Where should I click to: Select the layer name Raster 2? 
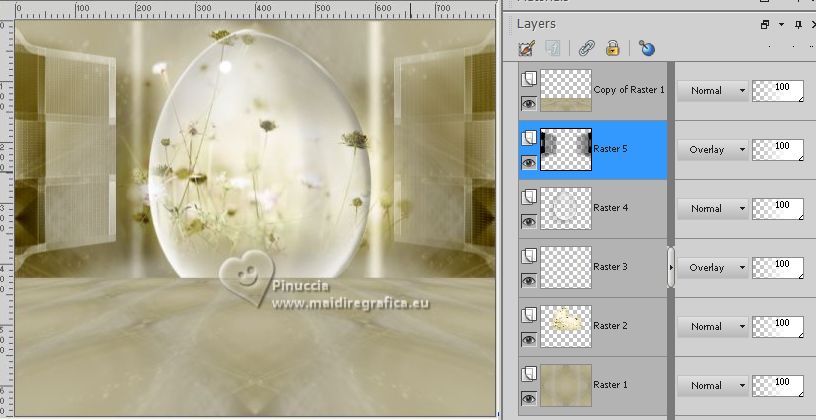click(x=610, y=326)
